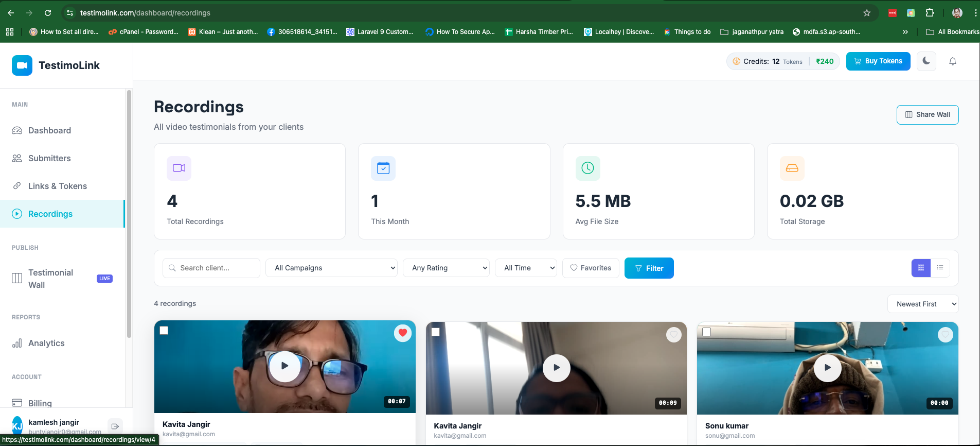Check the first Kavita Jangir recording checkbox
This screenshot has height=446, width=980.
pyautogui.click(x=164, y=331)
